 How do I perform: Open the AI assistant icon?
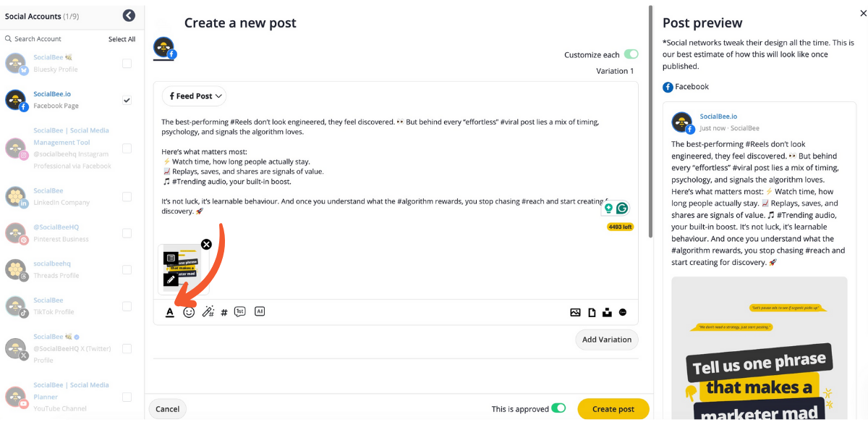click(260, 312)
